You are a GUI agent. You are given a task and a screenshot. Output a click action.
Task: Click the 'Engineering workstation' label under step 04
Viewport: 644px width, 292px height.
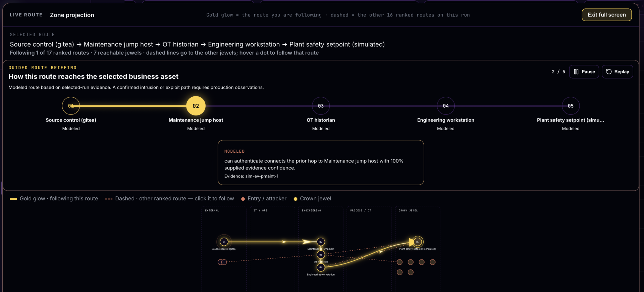point(446,120)
